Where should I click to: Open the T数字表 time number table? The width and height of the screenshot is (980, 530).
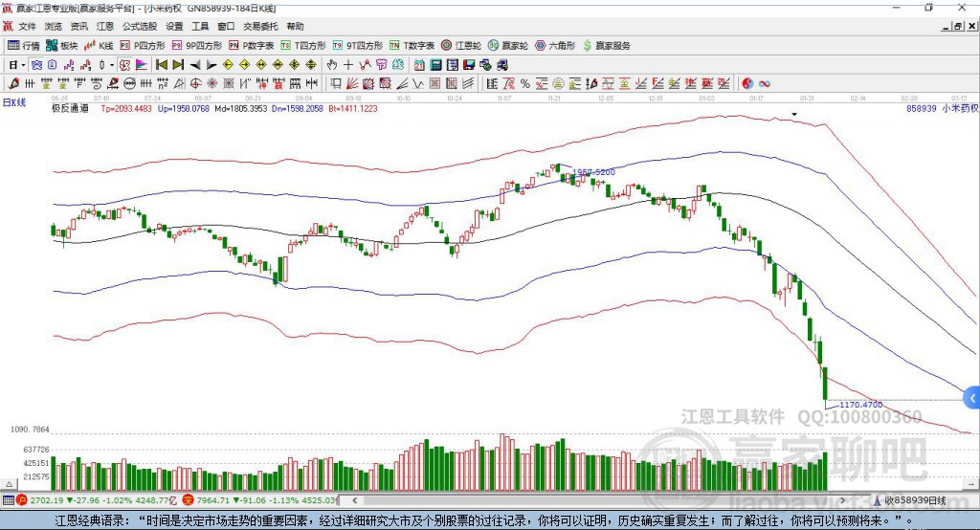[412, 46]
